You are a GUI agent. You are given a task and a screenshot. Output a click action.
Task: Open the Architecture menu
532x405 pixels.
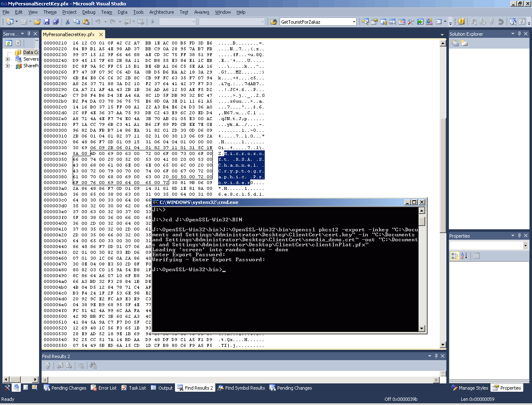coord(162,12)
